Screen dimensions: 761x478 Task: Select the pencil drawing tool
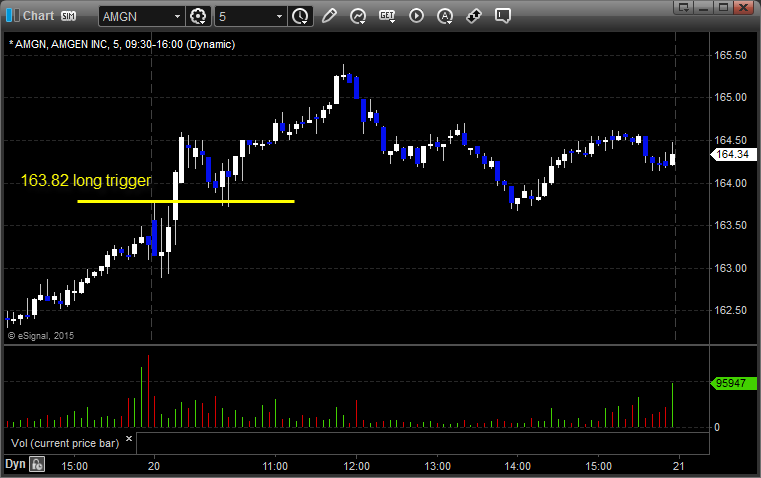(x=329, y=16)
